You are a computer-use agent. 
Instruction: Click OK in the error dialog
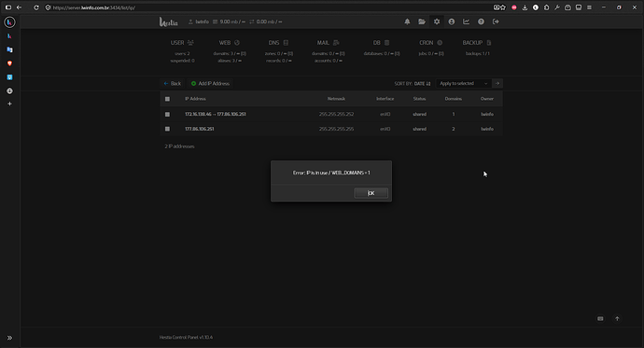coord(371,193)
